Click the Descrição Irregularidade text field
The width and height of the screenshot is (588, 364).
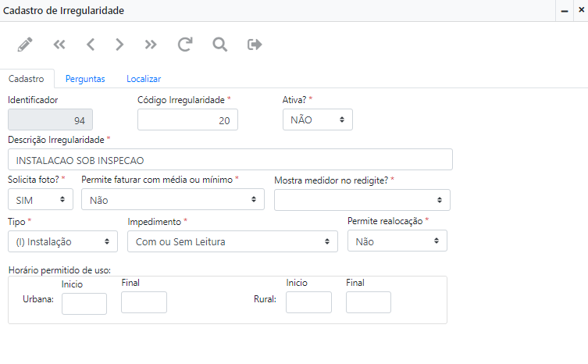point(230,160)
